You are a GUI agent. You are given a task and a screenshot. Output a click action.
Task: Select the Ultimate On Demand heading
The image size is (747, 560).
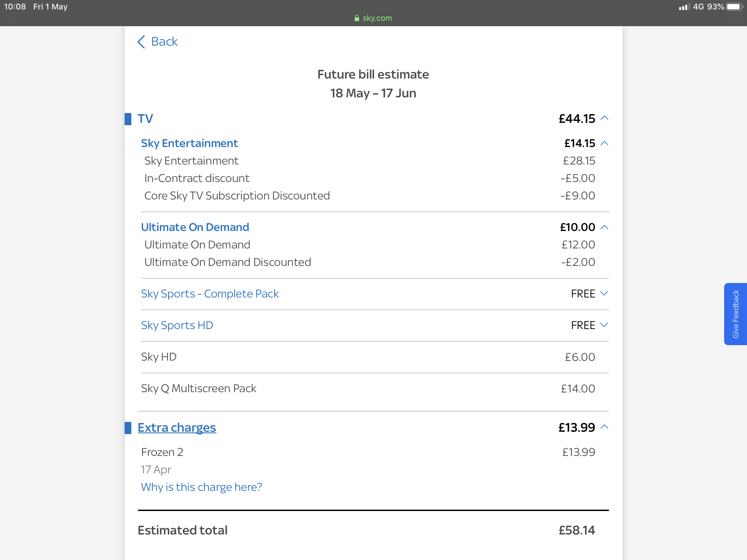pyautogui.click(x=195, y=227)
